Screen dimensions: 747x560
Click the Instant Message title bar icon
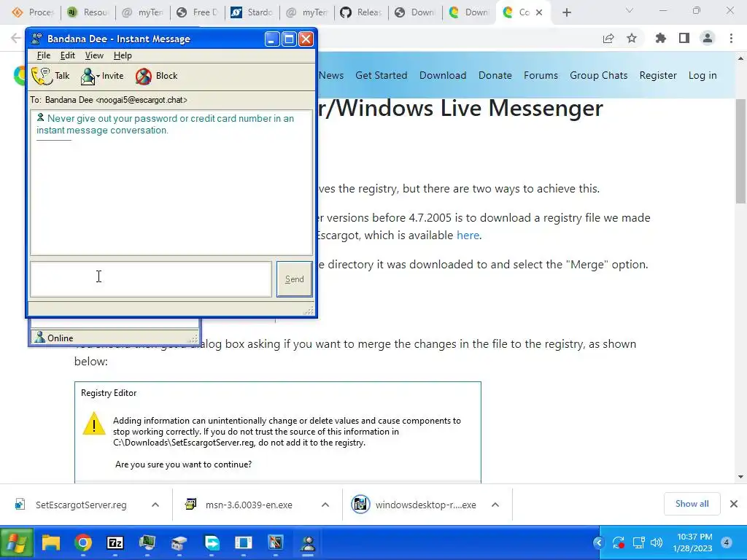[x=36, y=39]
